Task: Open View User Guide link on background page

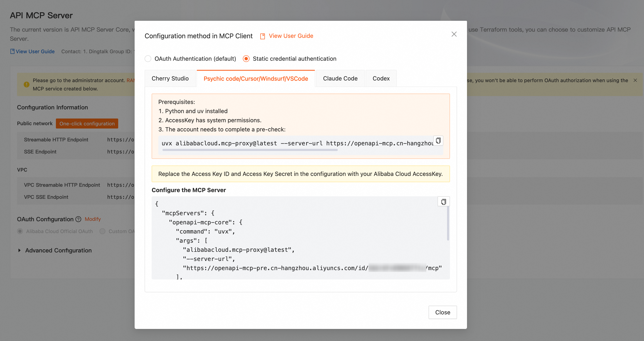Action: tap(35, 52)
